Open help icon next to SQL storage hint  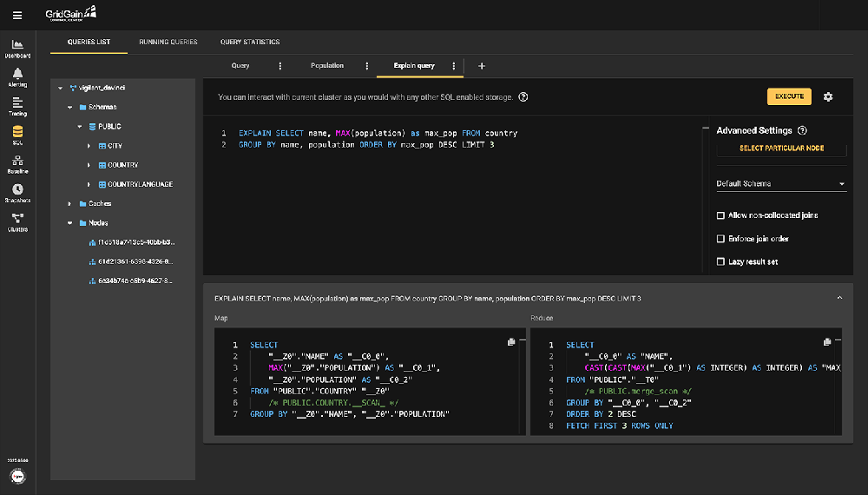click(x=523, y=97)
